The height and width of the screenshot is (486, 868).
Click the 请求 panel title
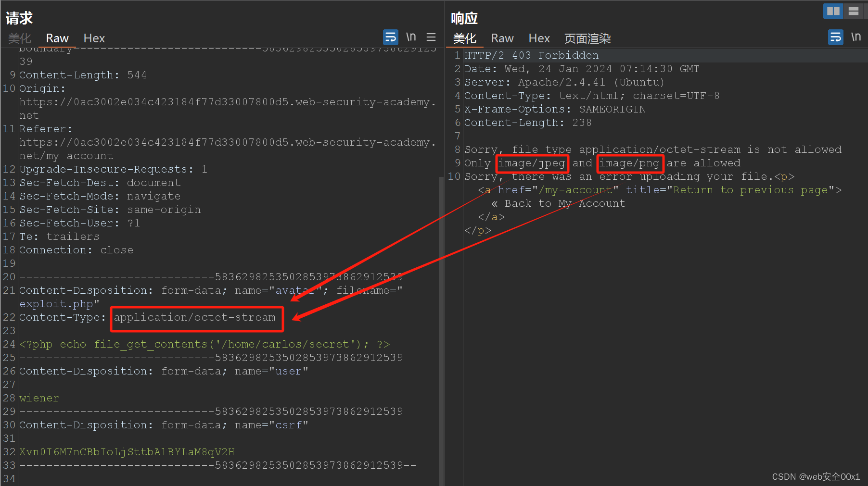pyautogui.click(x=19, y=18)
